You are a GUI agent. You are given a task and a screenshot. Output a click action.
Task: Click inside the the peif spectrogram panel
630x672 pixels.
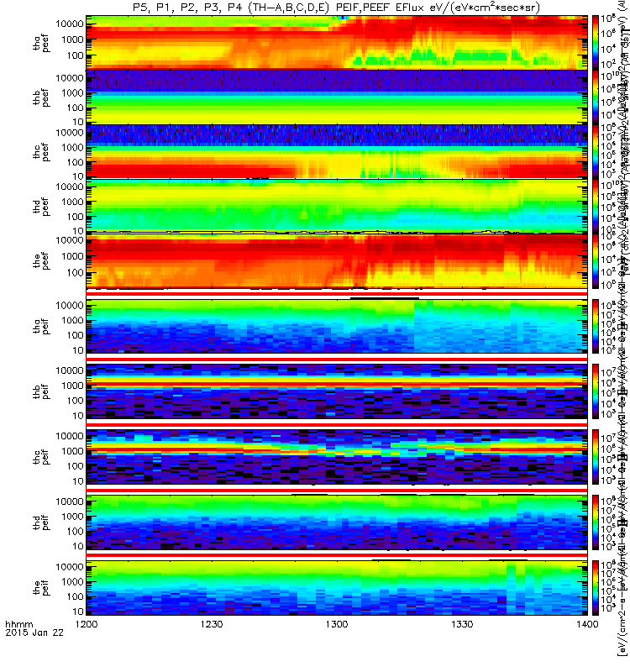[x=337, y=587]
